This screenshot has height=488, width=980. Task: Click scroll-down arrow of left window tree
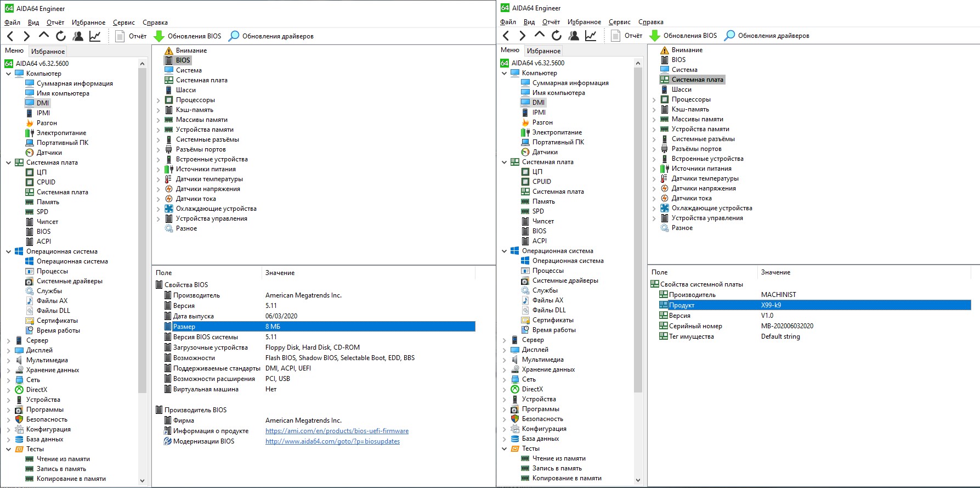143,480
